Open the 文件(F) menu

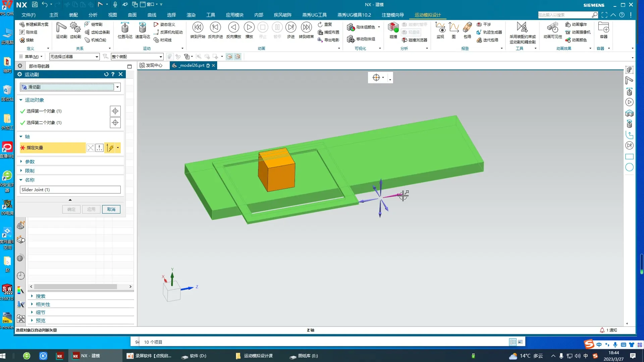[x=29, y=15]
